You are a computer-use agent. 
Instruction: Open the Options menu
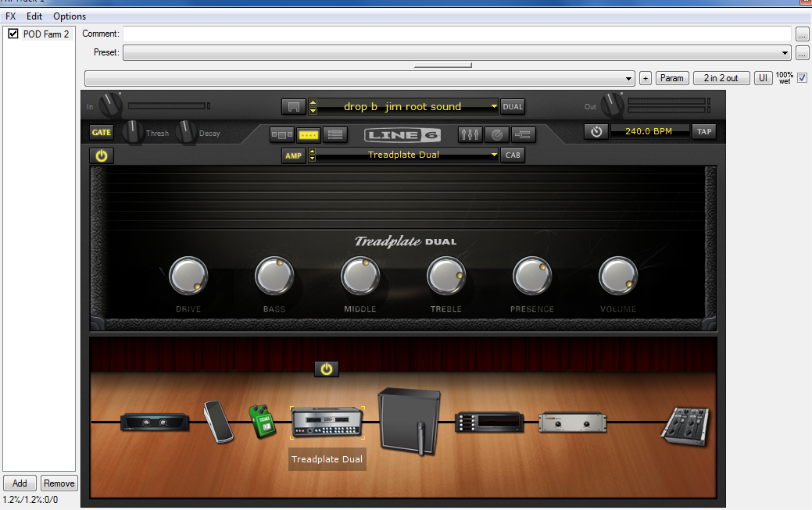click(x=70, y=16)
